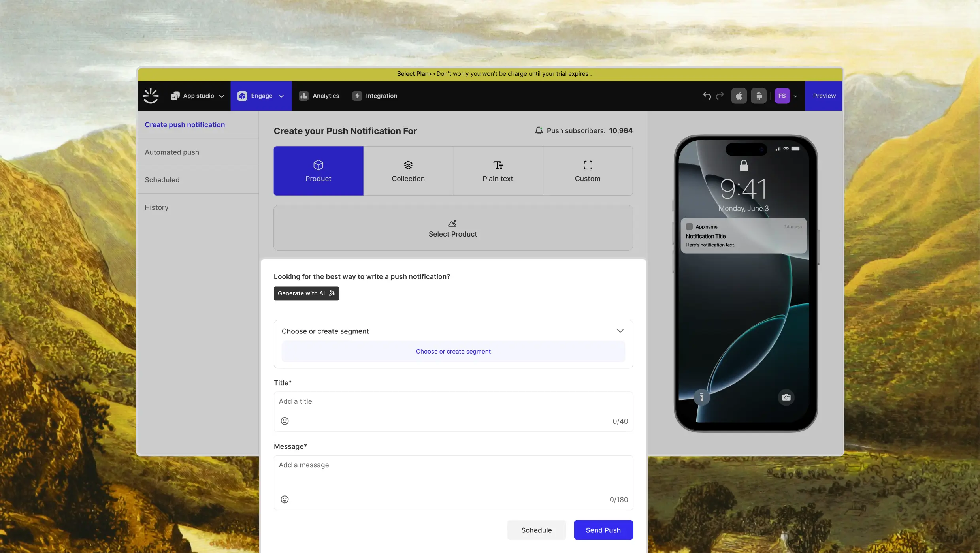Switch preview to Apple iOS device

coord(739,96)
